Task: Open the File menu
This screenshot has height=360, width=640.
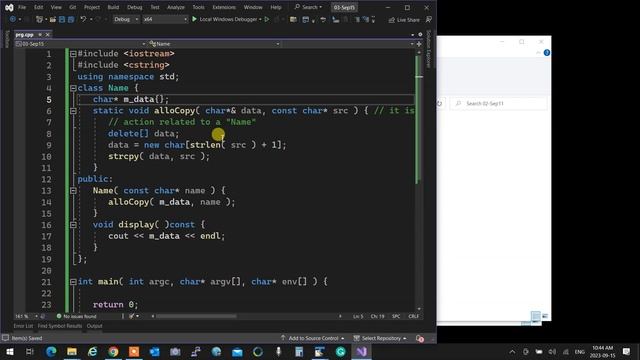Action: click(22, 7)
